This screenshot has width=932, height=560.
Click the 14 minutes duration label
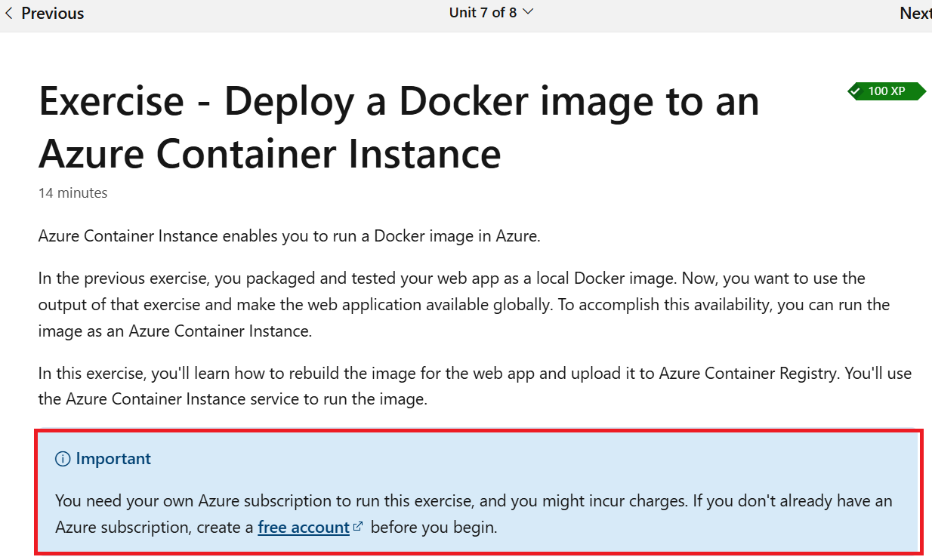tap(73, 192)
